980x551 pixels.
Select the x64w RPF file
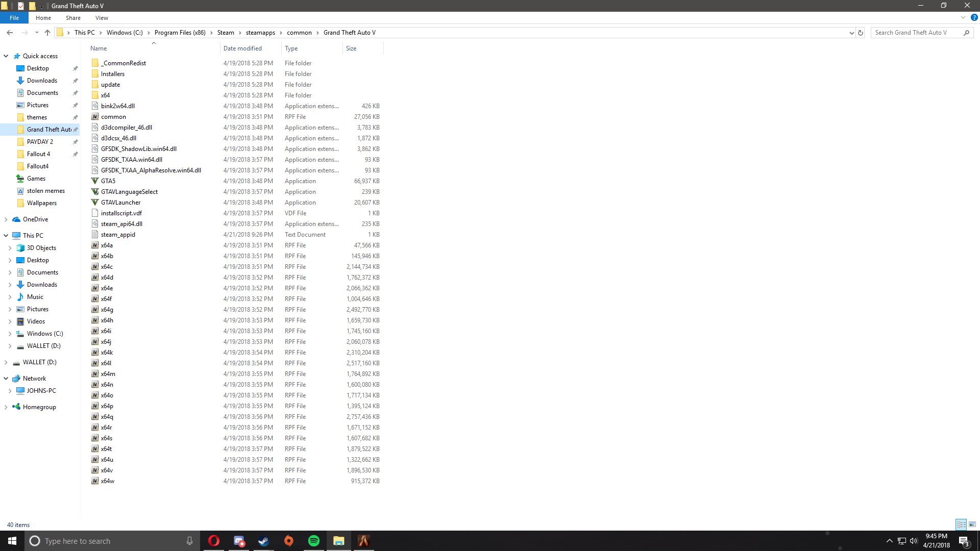point(108,481)
